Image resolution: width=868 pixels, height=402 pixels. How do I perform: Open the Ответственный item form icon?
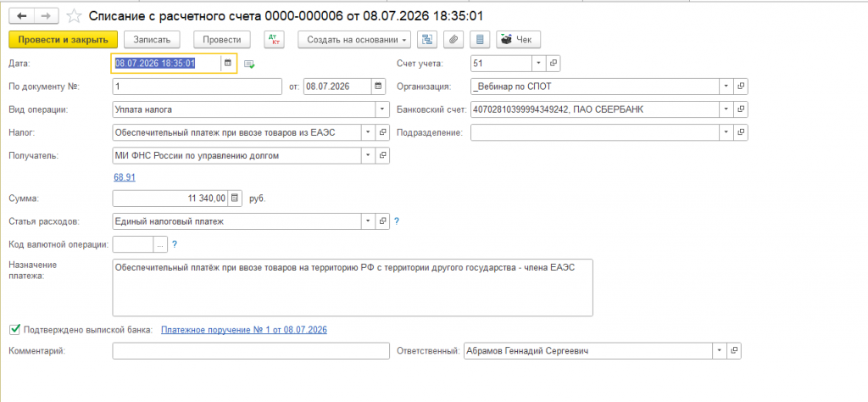[x=734, y=350]
